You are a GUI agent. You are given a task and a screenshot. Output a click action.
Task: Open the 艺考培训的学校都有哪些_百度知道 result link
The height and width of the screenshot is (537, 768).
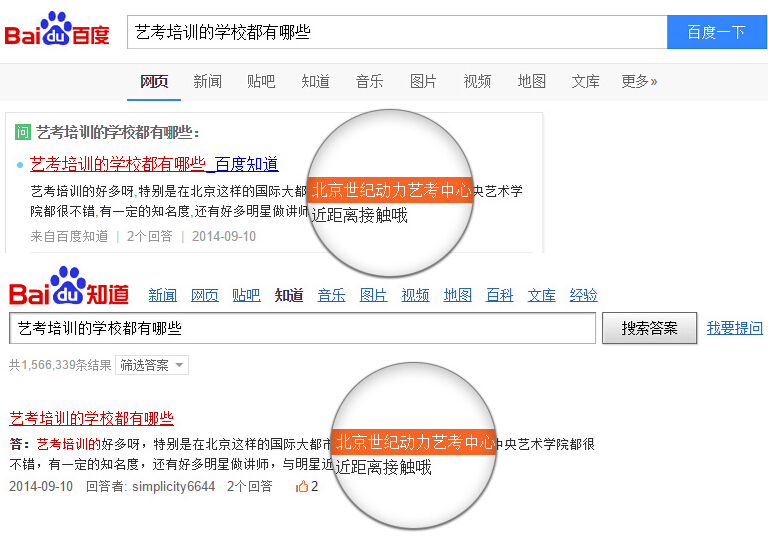pos(154,164)
